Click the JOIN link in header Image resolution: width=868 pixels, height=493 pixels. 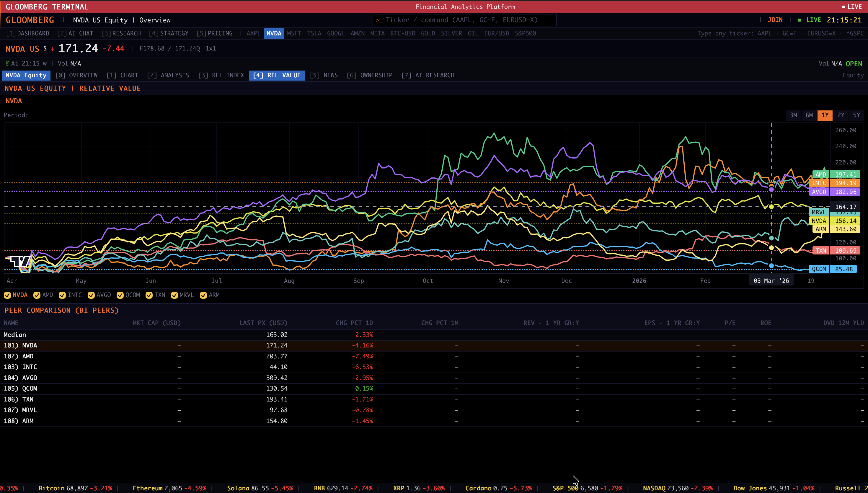775,20
